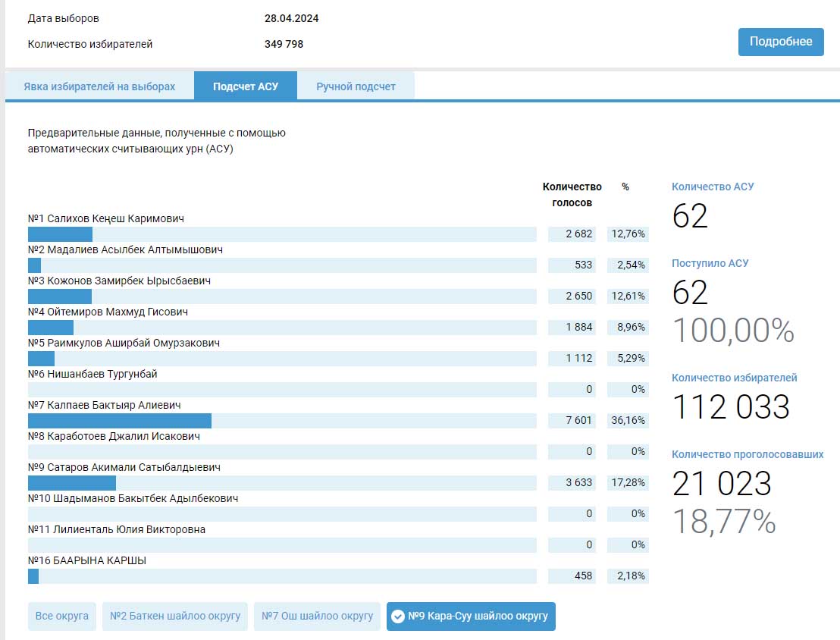Image resolution: width=840 pixels, height=640 pixels.
Task: Click the 36,16% percentage cell
Action: pos(628,421)
